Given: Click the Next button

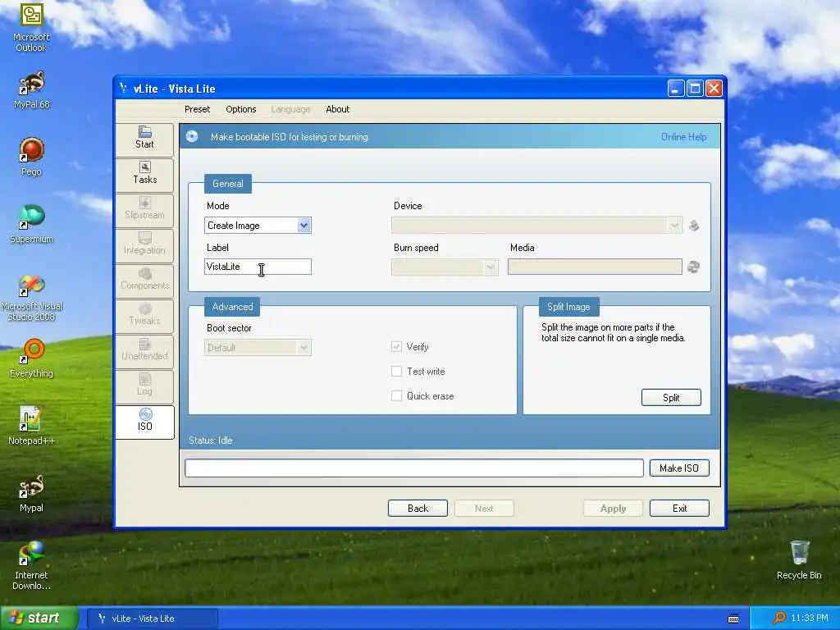Looking at the screenshot, I should pyautogui.click(x=484, y=509).
